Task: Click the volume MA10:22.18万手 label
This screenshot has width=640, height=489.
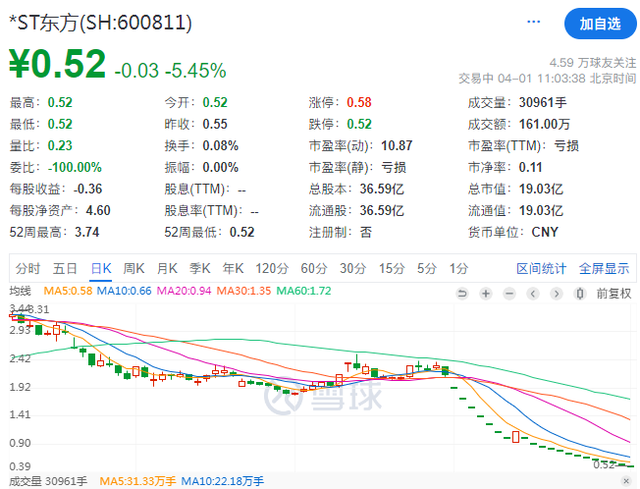Action: point(222,481)
